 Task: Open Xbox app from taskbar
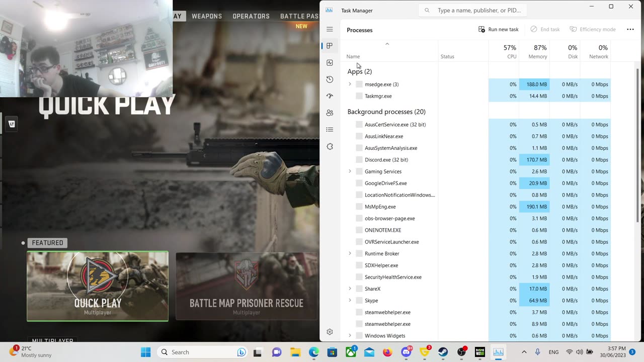(x=351, y=352)
